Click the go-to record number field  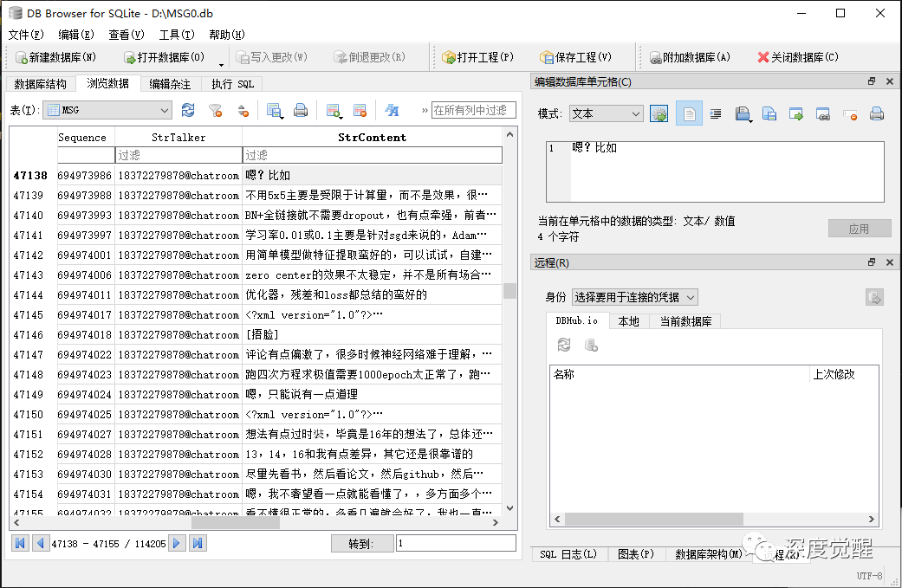(456, 543)
